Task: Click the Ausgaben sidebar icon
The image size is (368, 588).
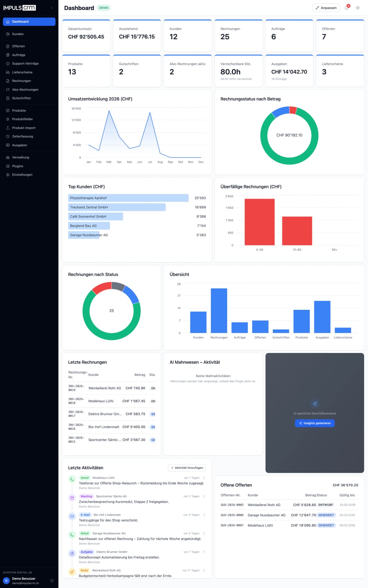Action: pyautogui.click(x=8, y=145)
